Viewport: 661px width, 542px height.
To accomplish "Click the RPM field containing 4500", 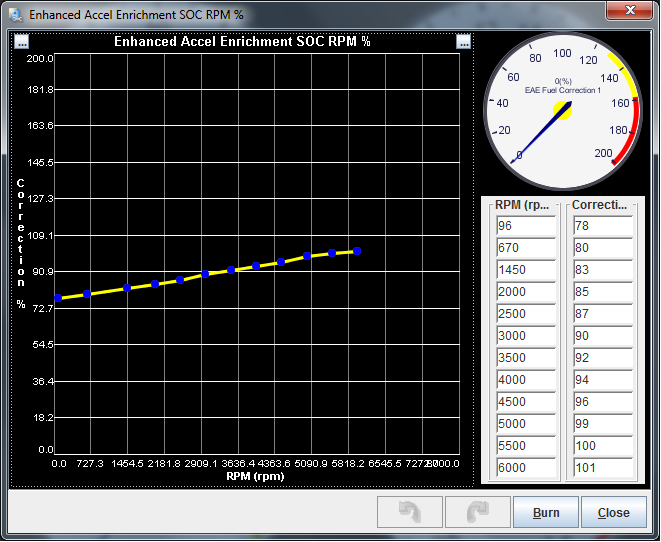I will click(525, 402).
